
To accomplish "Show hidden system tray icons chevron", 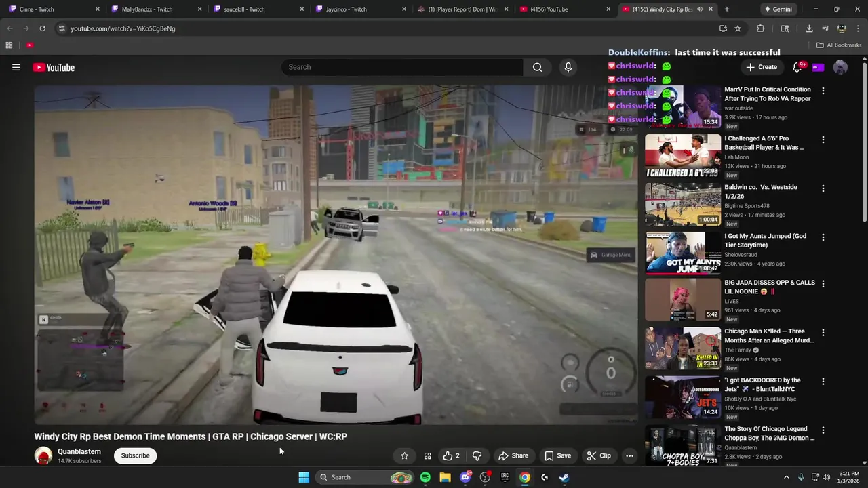I will tap(787, 477).
